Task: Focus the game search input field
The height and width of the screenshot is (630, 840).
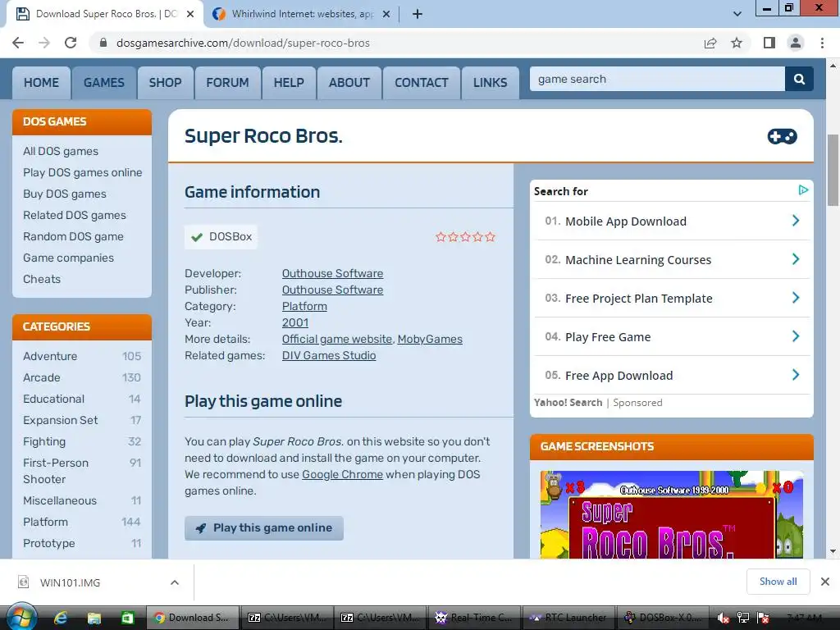Action: coord(657,80)
